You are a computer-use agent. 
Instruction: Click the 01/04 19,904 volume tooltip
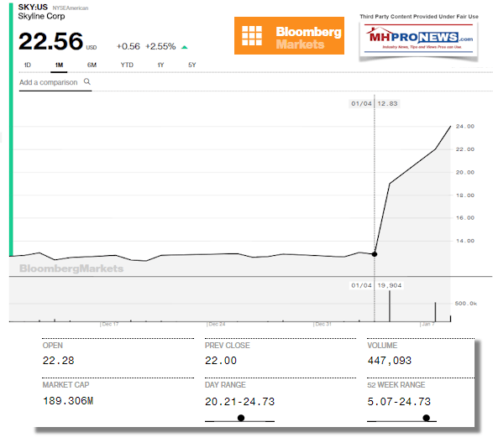pyautogui.click(x=376, y=285)
